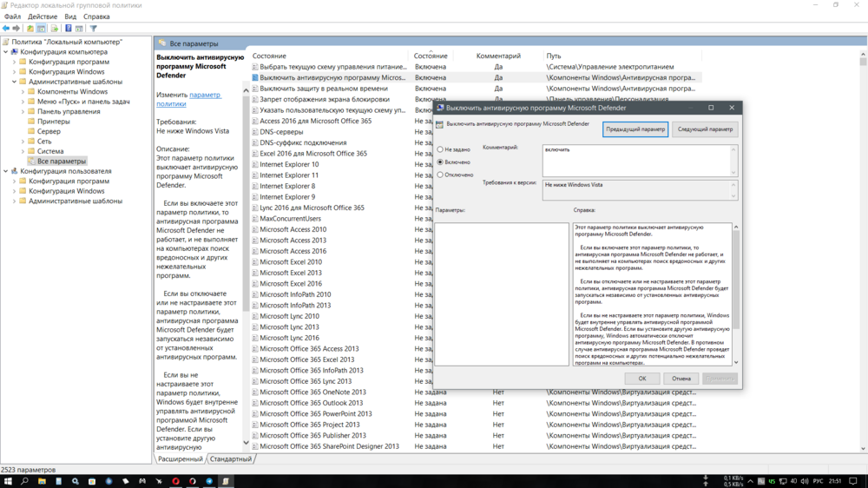Expand the 'Система' tree node
This screenshot has width=868, height=488.
coord(23,151)
